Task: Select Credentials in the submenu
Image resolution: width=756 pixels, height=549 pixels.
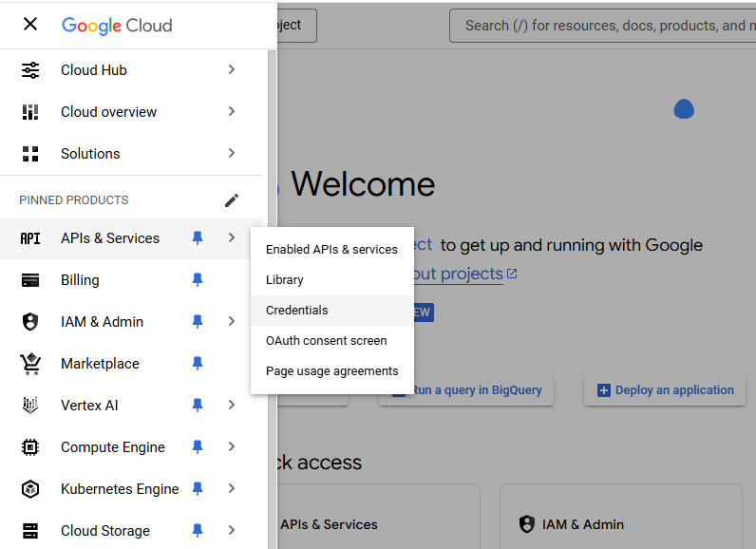Action: point(332,311)
